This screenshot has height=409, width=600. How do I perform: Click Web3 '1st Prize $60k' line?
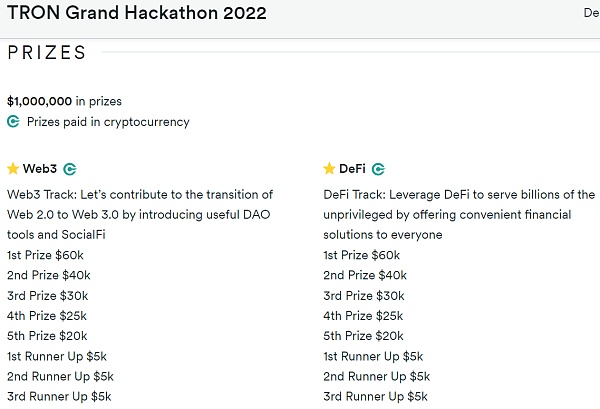[x=45, y=255]
